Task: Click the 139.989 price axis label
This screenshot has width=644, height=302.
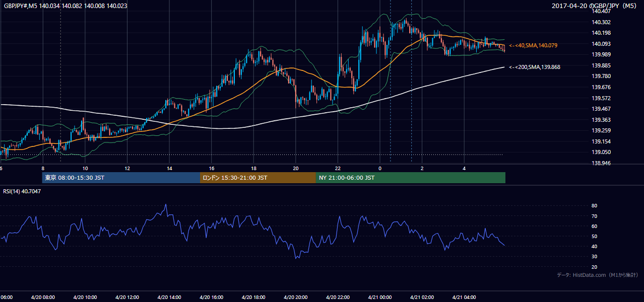Action: click(600, 54)
